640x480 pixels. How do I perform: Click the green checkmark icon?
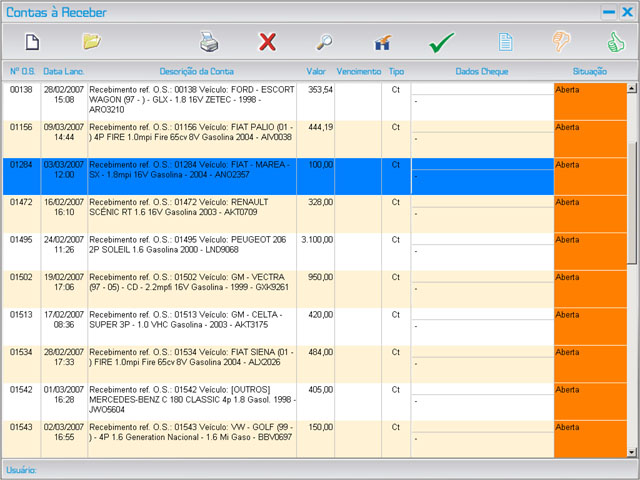click(x=441, y=42)
